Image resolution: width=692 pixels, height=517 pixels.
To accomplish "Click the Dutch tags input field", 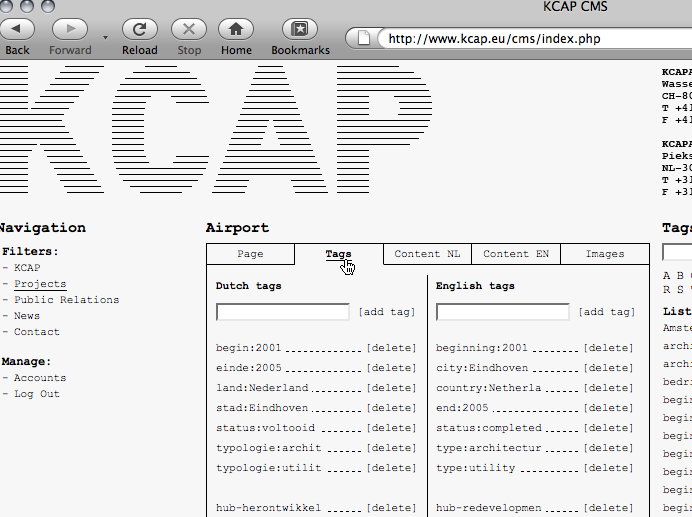I will click(x=283, y=312).
